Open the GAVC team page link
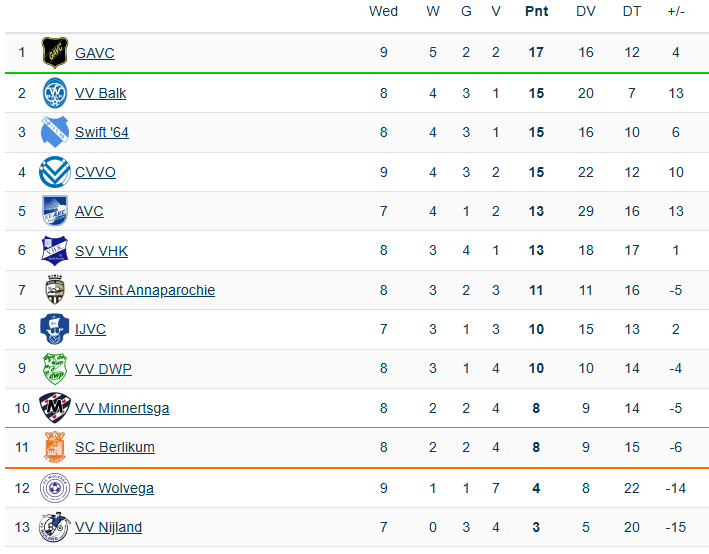The image size is (709, 554). point(95,53)
